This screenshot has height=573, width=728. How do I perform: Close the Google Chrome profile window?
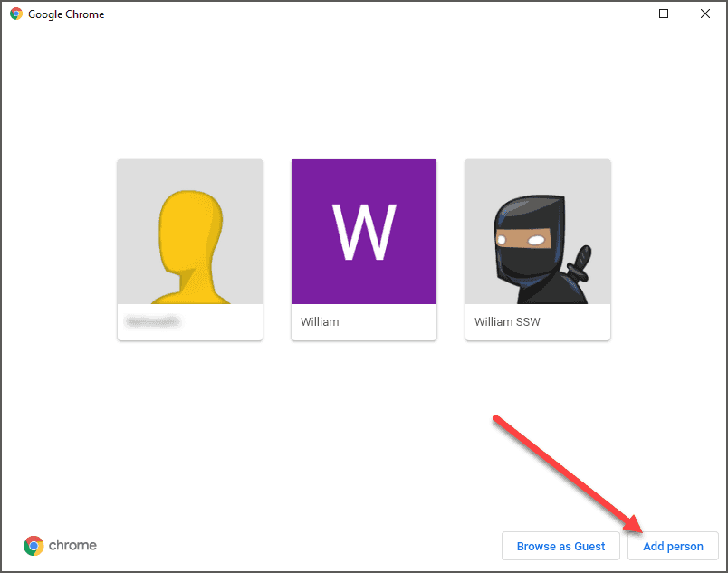[x=705, y=14]
